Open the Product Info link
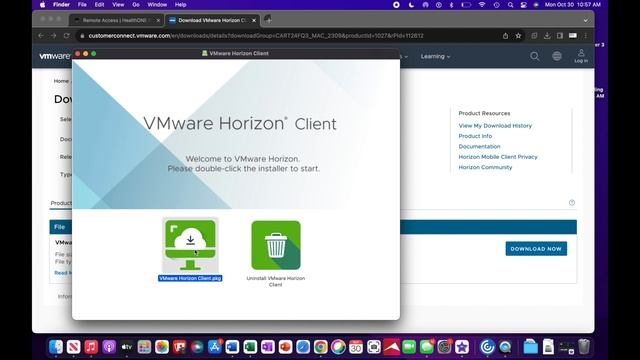This screenshot has height=360, width=640. 475,136
